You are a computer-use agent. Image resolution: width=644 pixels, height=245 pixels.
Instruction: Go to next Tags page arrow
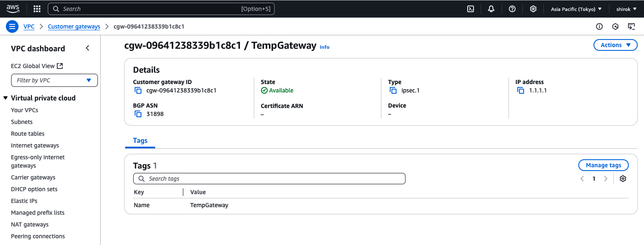(x=606, y=178)
